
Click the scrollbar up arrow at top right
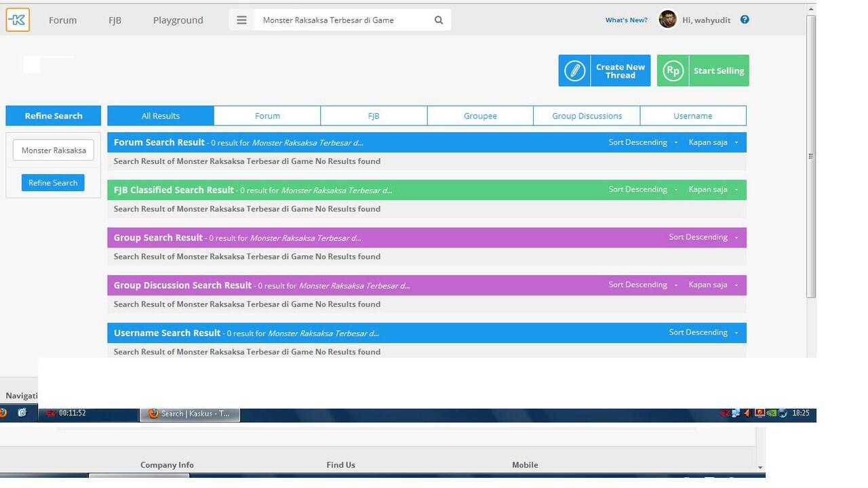tap(810, 9)
